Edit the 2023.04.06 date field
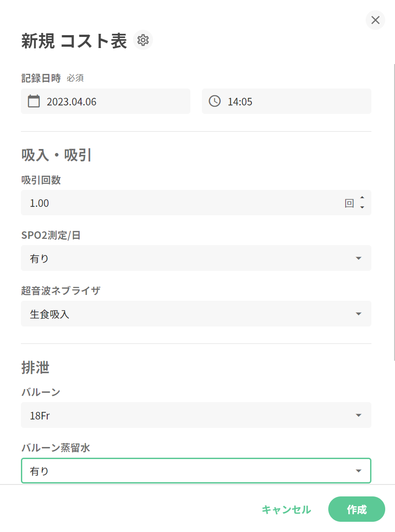The image size is (395, 532). [116, 101]
